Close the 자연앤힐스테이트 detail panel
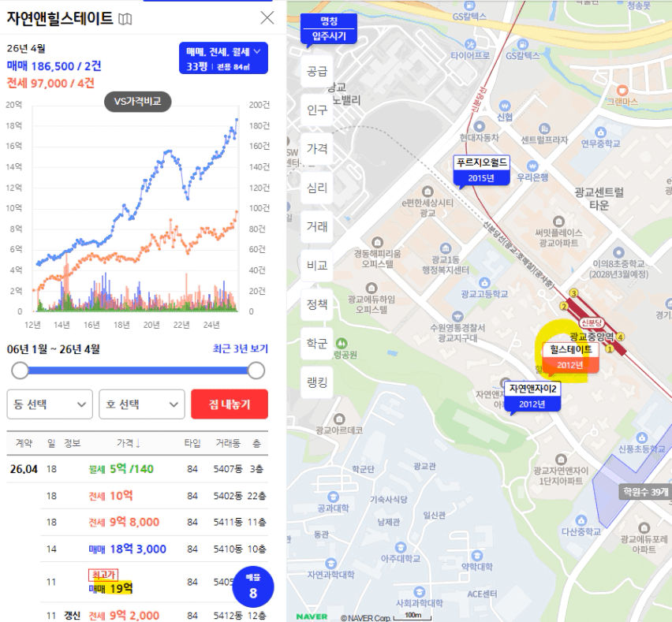This screenshot has height=622, width=672. pyautogui.click(x=267, y=17)
